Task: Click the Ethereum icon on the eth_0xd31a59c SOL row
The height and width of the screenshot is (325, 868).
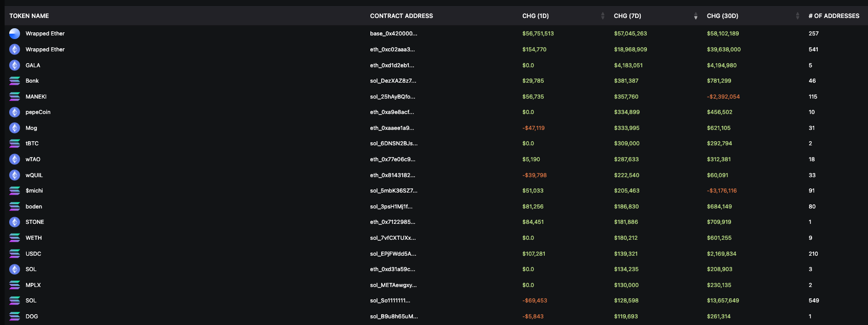Action: [x=15, y=269]
